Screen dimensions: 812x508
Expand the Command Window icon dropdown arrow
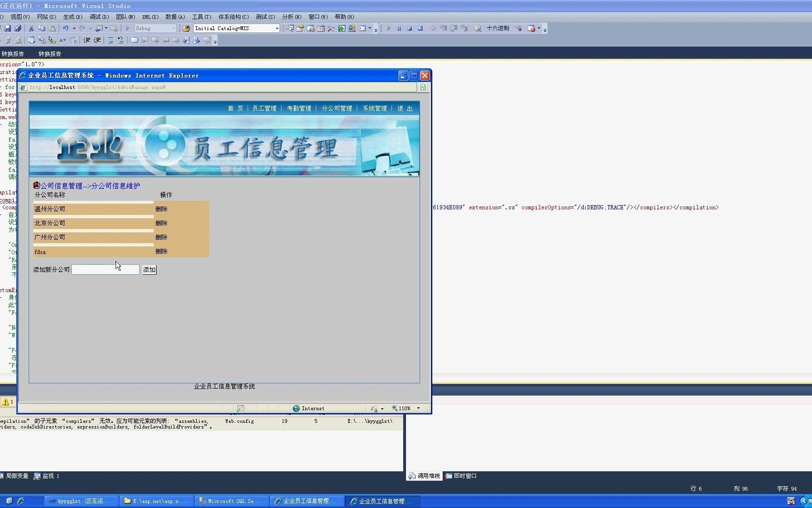370,28
